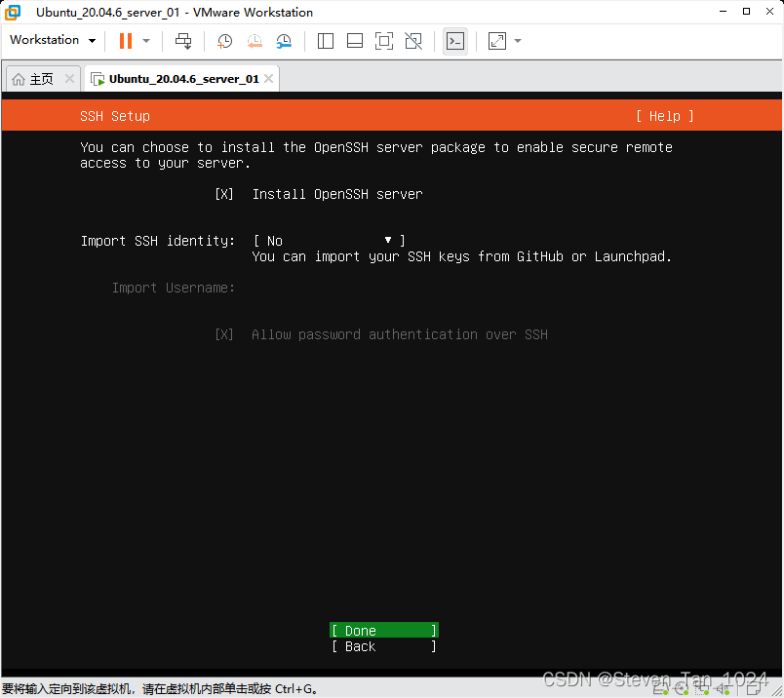The image size is (784, 698).
Task: Toggle Install OpenSSH server checkbox
Action: (x=223, y=194)
